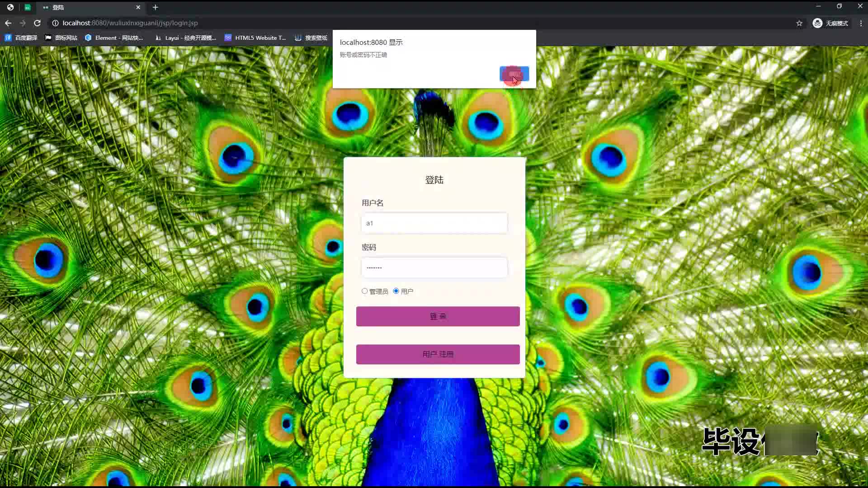Screen dimensions: 868x488
Task: Open the HTML5 Website T... bookmark
Action: (255, 38)
